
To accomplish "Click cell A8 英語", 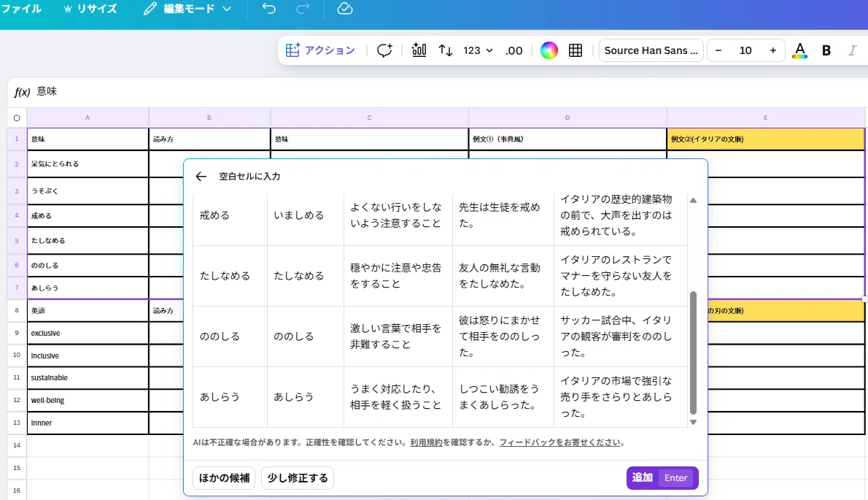I will pos(88,311).
